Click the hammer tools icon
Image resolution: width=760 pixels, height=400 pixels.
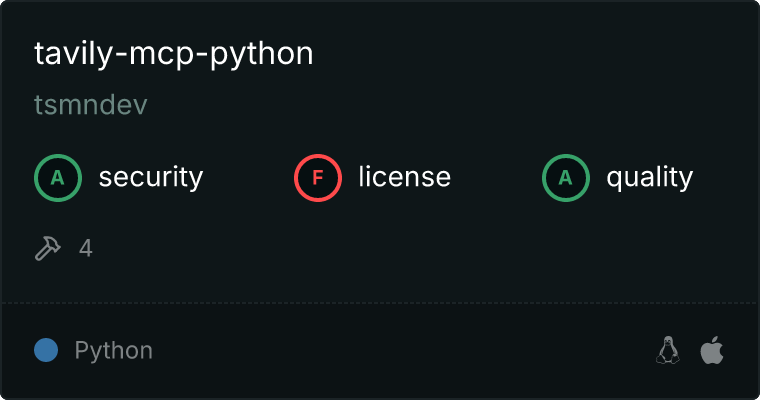[x=48, y=248]
